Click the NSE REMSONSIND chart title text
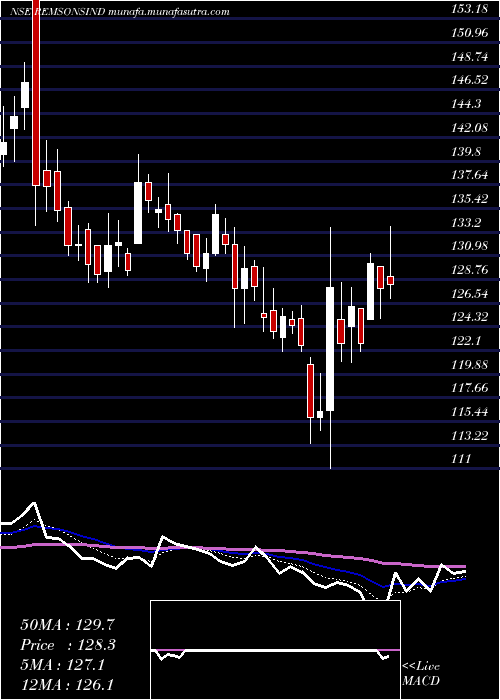The width and height of the screenshot is (500, 700). click(x=120, y=12)
